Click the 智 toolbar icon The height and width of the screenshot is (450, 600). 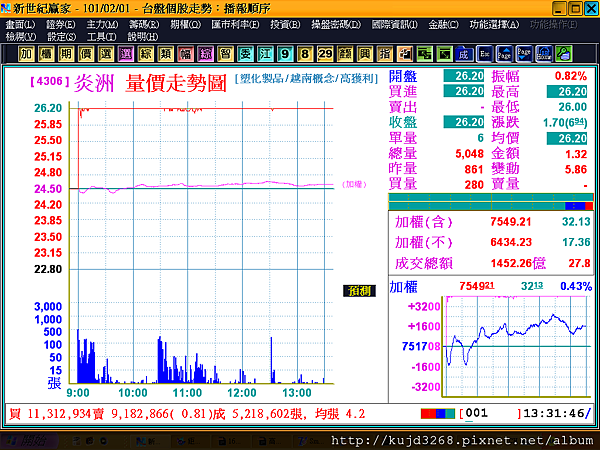coord(225,54)
